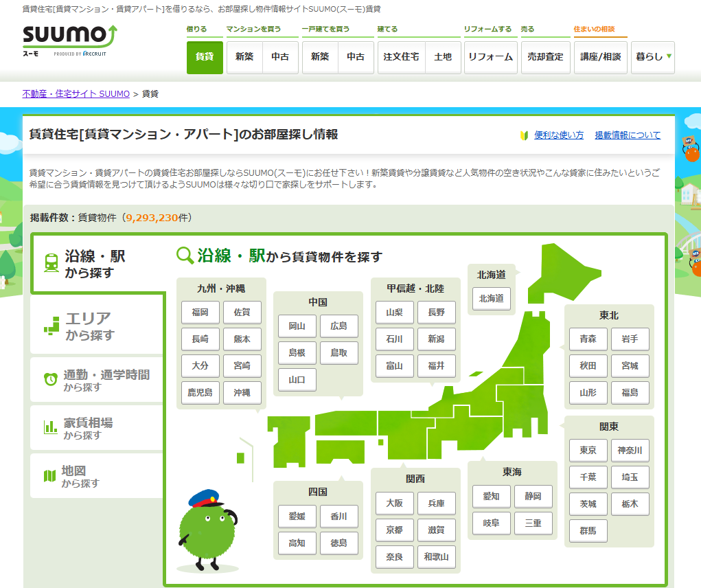
Task: Select 島根 prefecture
Action: 297,353
